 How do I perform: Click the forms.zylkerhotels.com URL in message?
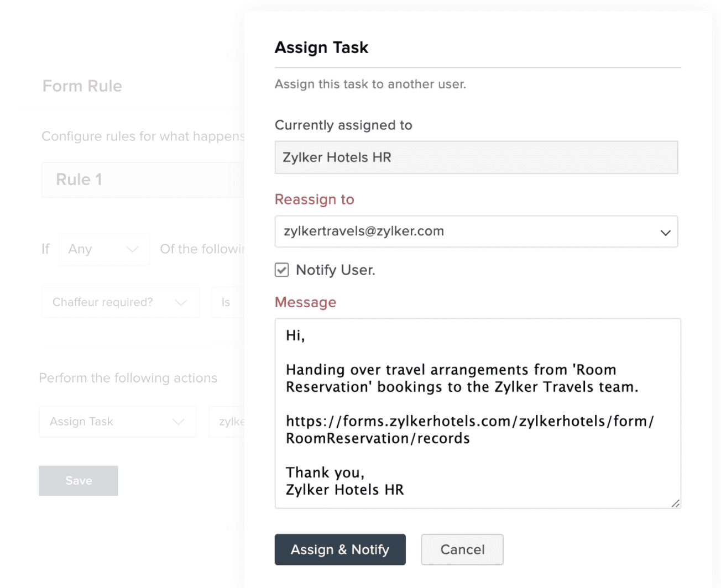coord(469,422)
